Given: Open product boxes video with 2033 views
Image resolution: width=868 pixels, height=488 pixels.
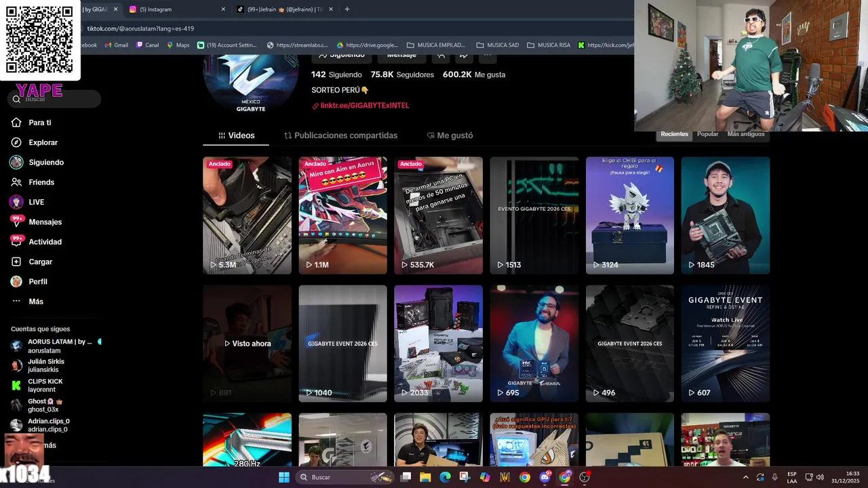Looking at the screenshot, I should coord(438,344).
